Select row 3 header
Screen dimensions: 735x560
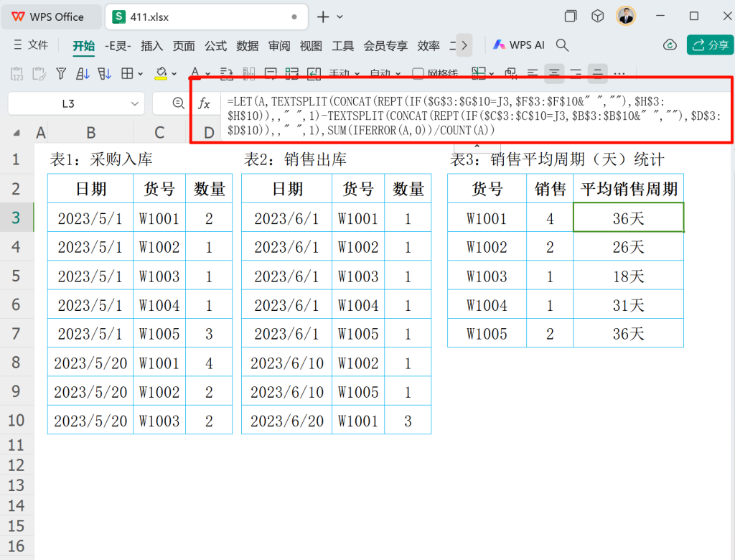pos(17,218)
